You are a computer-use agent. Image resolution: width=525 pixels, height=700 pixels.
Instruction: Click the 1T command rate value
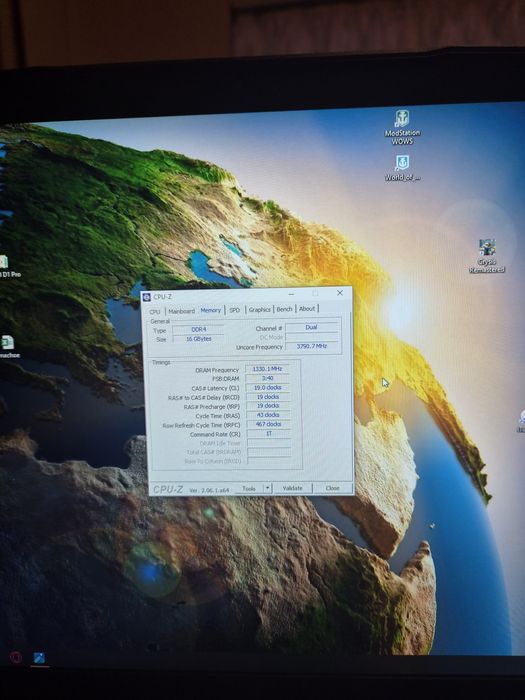269,433
